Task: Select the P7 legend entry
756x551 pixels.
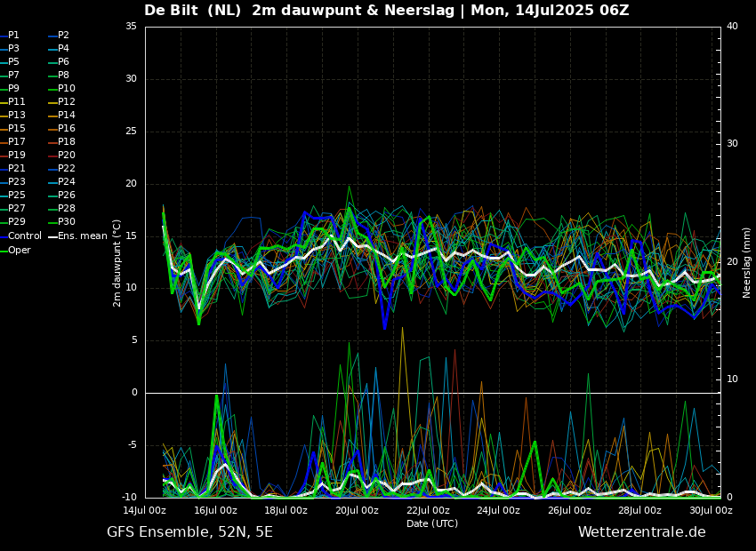Action: pyautogui.click(x=10, y=76)
